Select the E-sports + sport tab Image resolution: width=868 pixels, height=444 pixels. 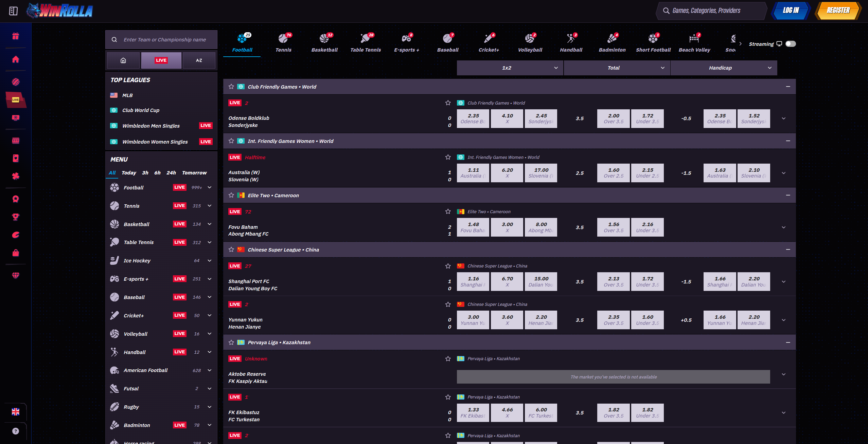(407, 43)
